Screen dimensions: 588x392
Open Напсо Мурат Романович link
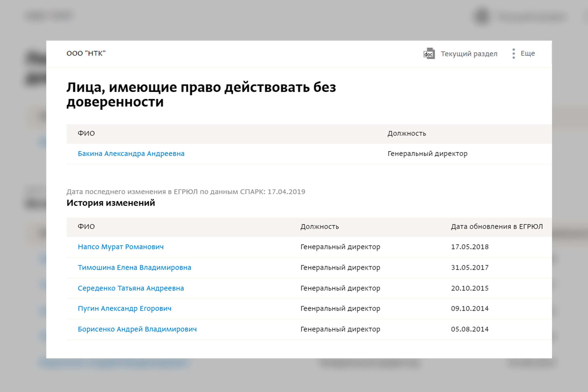pyautogui.click(x=121, y=247)
